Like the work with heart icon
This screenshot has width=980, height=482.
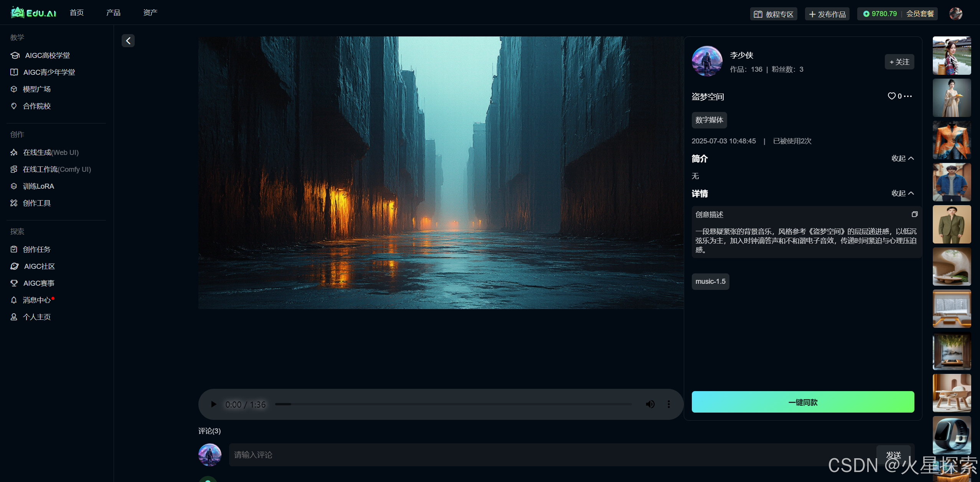892,96
